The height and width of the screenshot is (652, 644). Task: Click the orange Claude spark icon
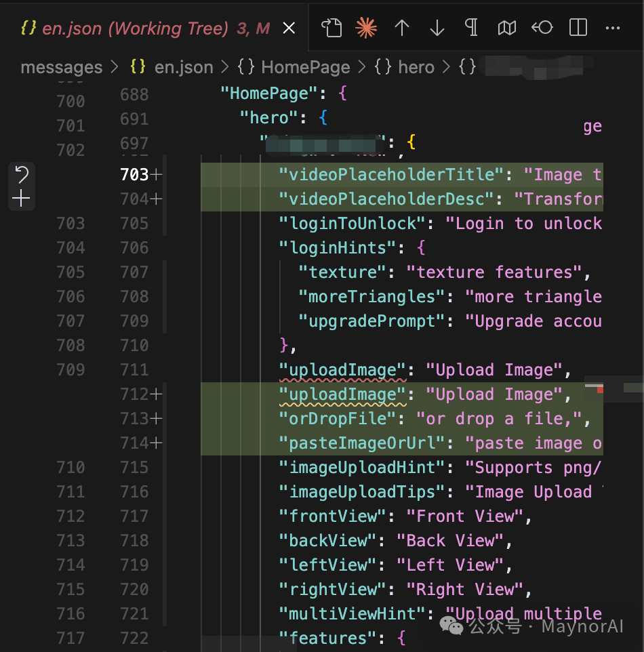tap(366, 28)
